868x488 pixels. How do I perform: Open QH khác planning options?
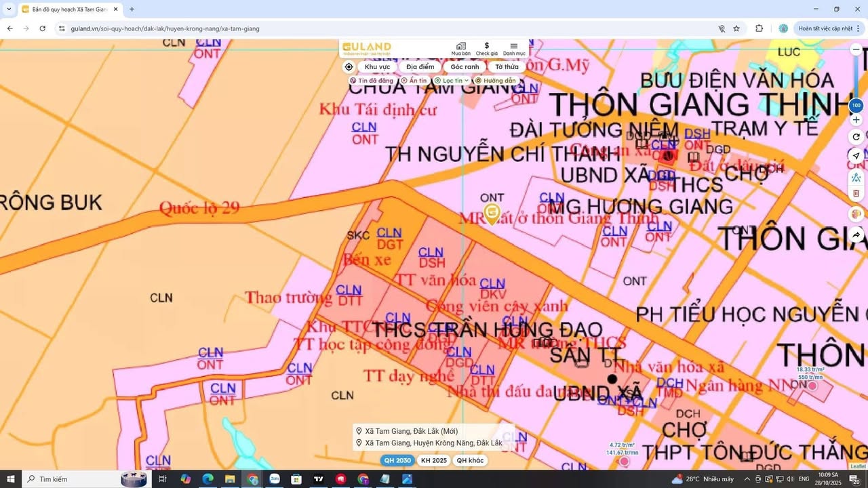(x=470, y=461)
